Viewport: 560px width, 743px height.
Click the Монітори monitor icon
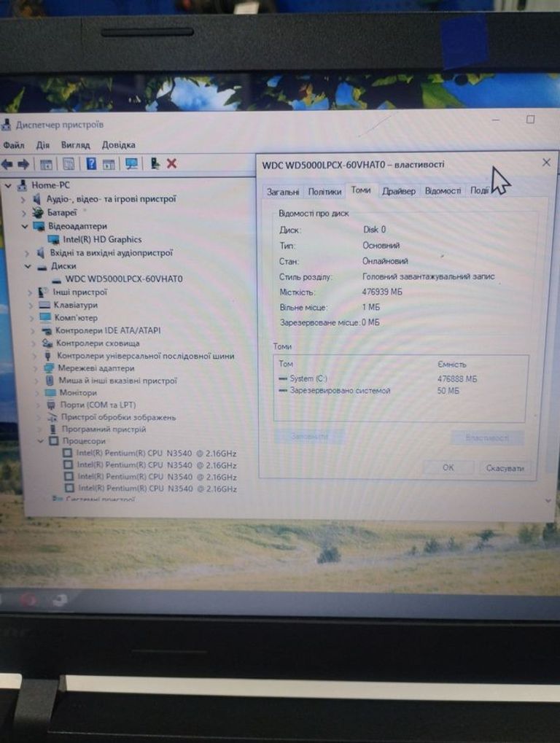(x=50, y=393)
